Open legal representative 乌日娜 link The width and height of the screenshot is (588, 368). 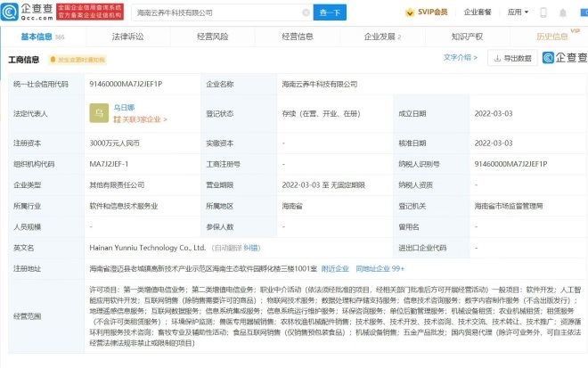tap(124, 107)
